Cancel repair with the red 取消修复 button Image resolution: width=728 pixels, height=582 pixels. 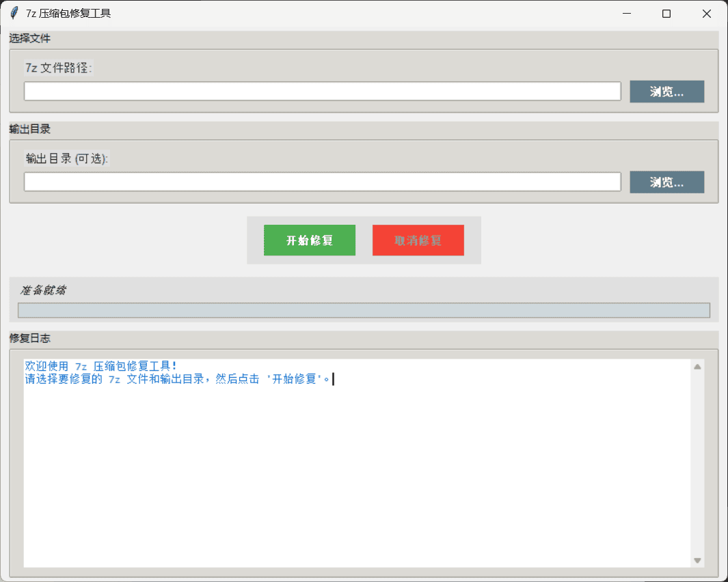[x=418, y=240]
